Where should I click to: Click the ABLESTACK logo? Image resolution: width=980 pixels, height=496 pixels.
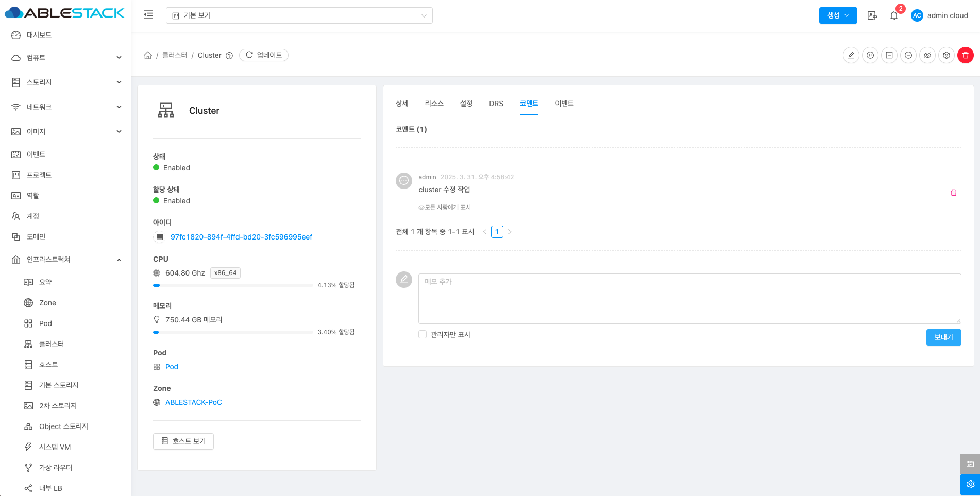point(64,13)
